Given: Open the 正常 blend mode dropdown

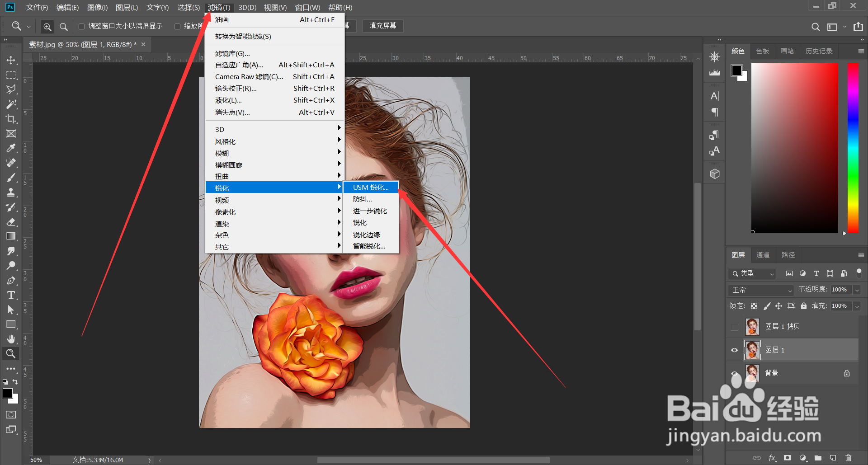Looking at the screenshot, I should pos(761,290).
